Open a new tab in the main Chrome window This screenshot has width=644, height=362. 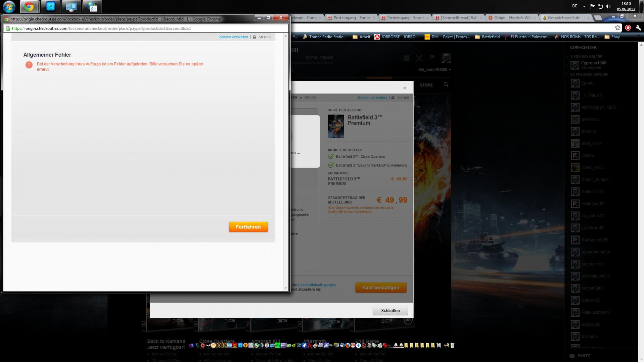coord(598,18)
